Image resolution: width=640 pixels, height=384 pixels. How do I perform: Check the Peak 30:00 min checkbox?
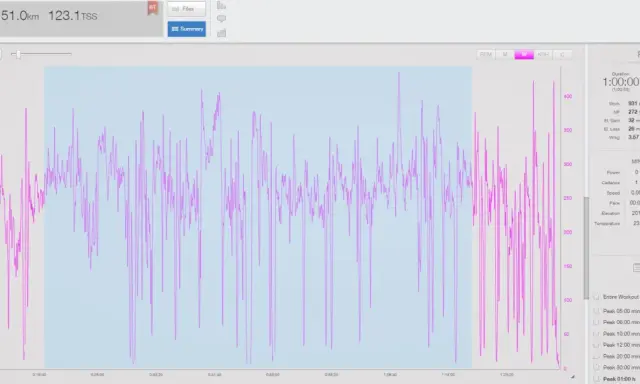tap(596, 368)
